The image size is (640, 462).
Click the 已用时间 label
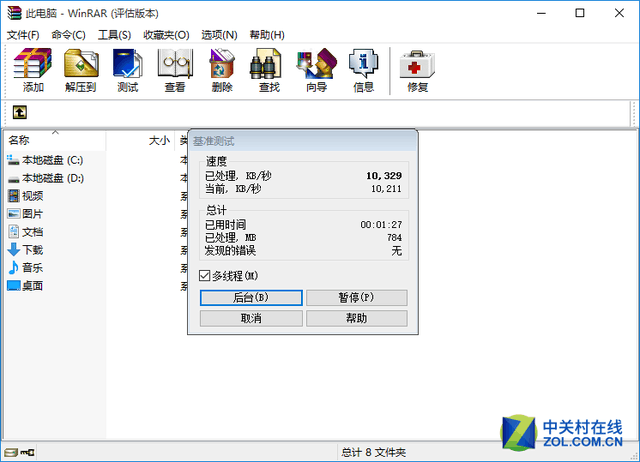(225, 224)
